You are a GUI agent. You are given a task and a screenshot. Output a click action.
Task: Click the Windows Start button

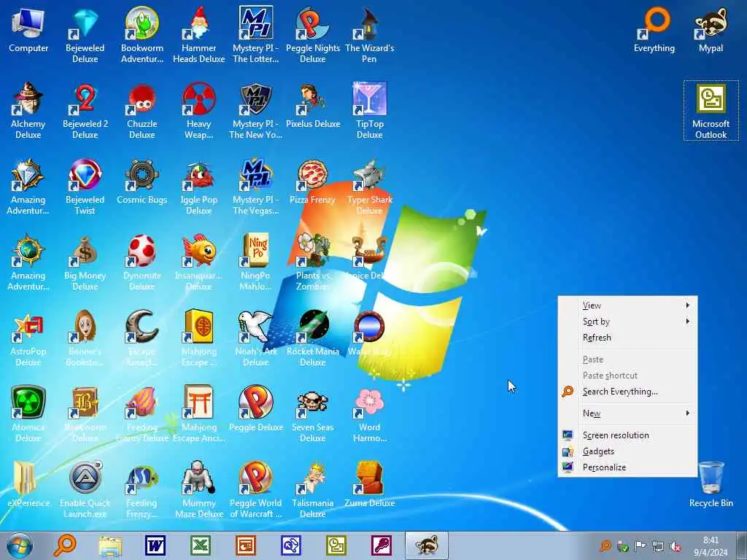coord(20,545)
